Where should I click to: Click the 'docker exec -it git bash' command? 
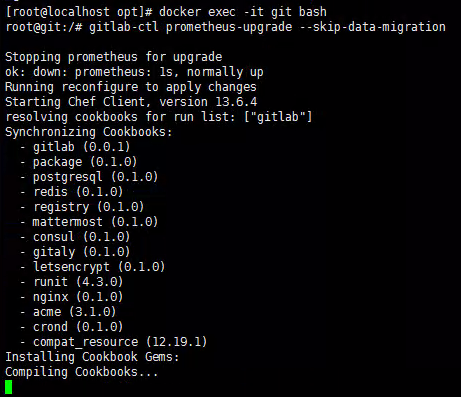(243, 12)
